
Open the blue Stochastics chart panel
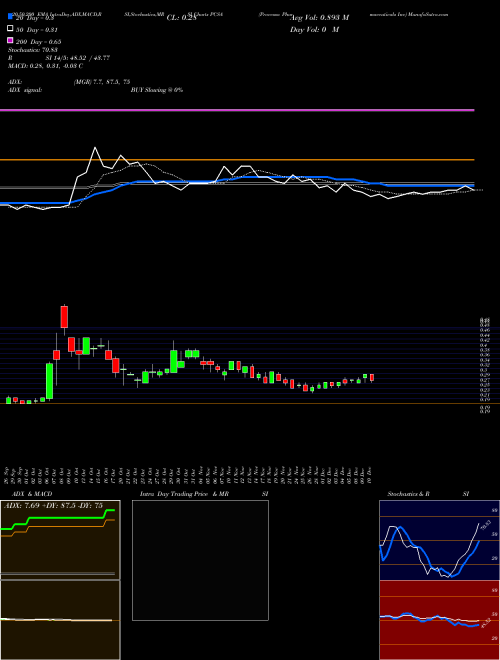coord(439,540)
